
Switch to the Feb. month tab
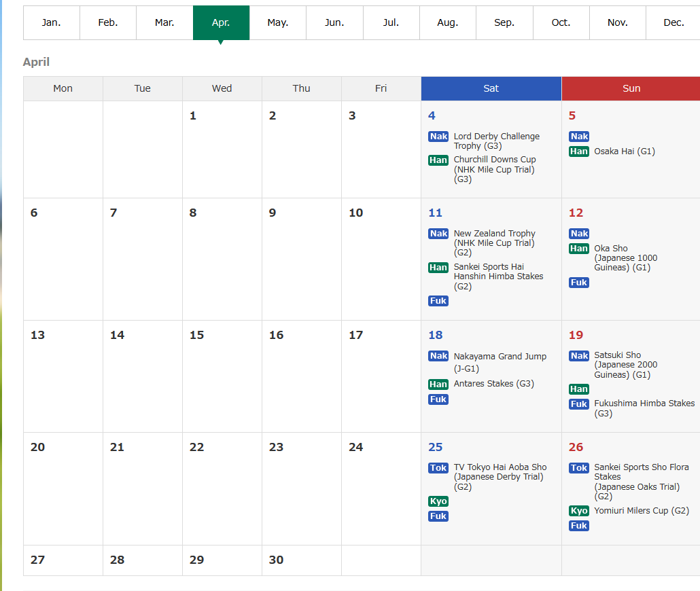(108, 23)
